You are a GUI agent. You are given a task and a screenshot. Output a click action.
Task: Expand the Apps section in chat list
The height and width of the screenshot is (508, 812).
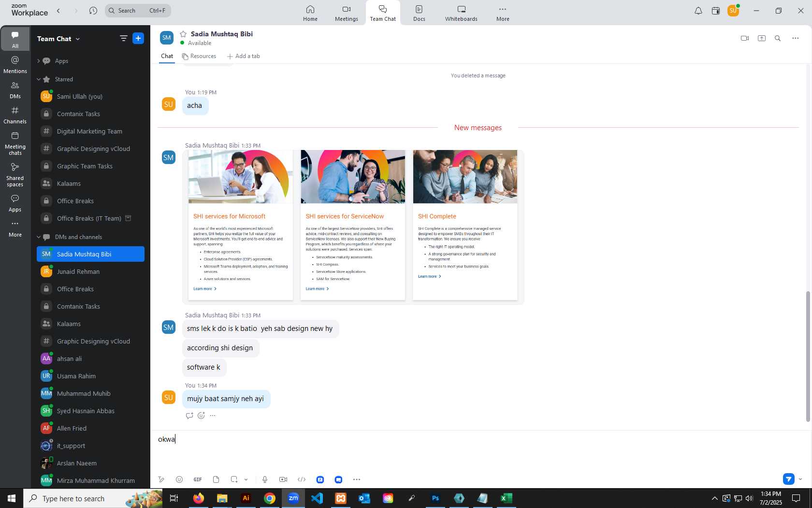pyautogui.click(x=38, y=61)
